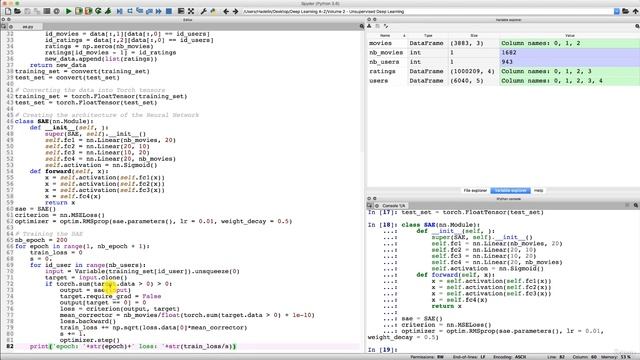The width and height of the screenshot is (640, 360).
Task: Open Preferences via the wrench icon
Action: pos(203,11)
